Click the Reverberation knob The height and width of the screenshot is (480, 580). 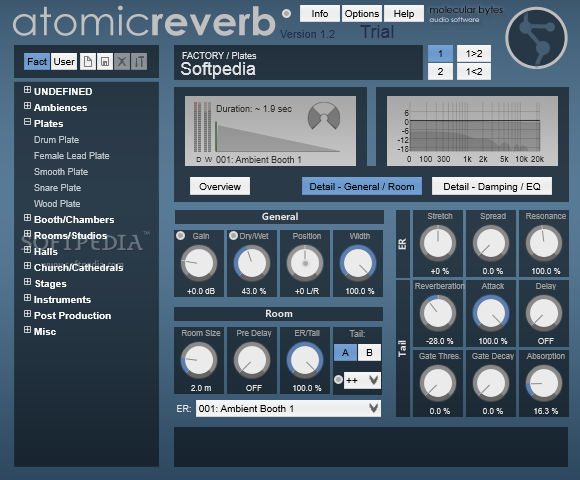pyautogui.click(x=438, y=313)
